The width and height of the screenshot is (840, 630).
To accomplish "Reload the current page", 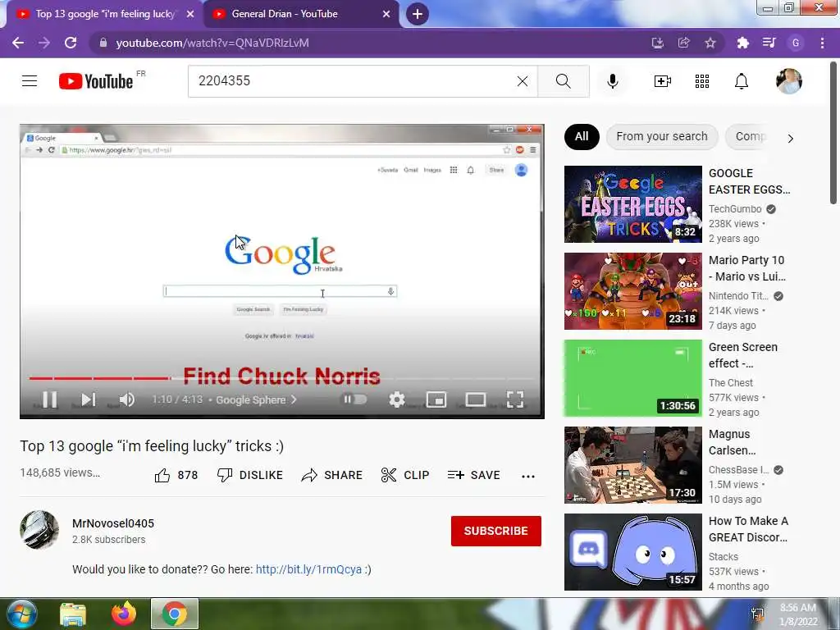I will click(71, 43).
